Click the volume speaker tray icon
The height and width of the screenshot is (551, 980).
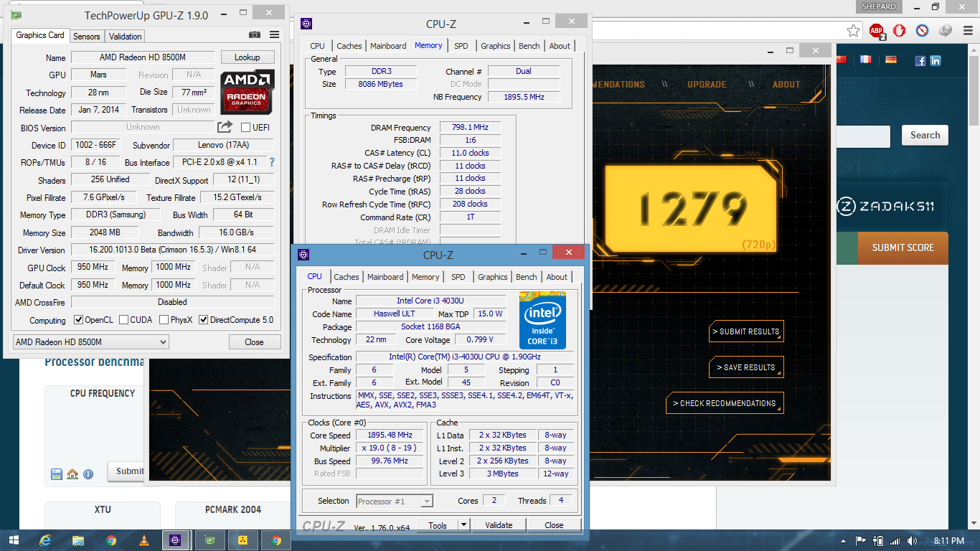(910, 540)
